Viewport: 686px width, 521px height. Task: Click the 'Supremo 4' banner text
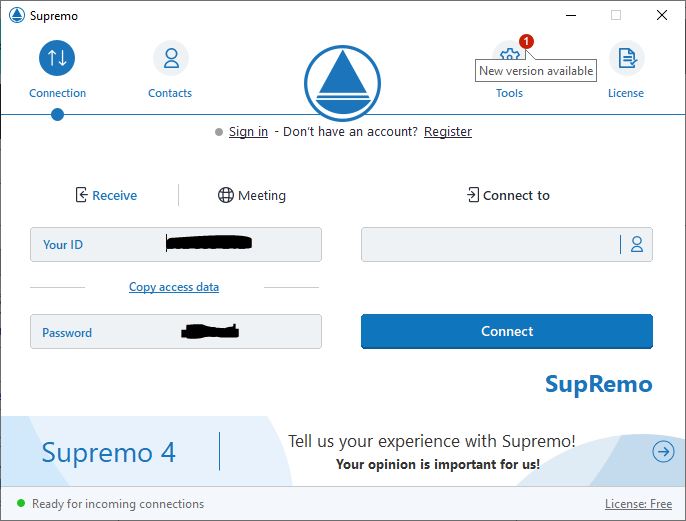[x=108, y=452]
